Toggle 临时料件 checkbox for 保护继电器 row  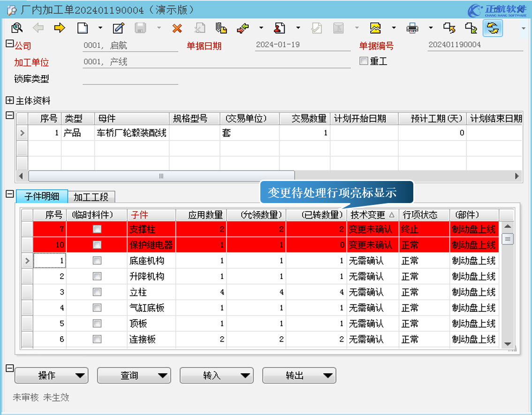click(97, 245)
